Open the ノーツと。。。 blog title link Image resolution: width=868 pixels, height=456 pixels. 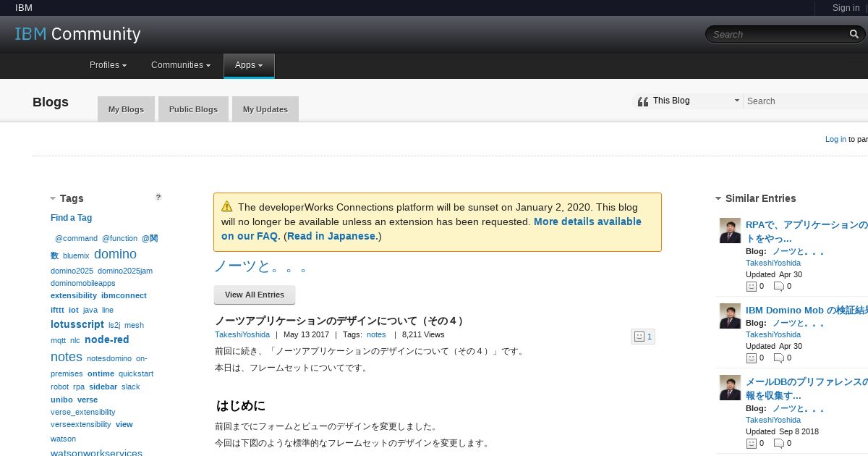[260, 266]
